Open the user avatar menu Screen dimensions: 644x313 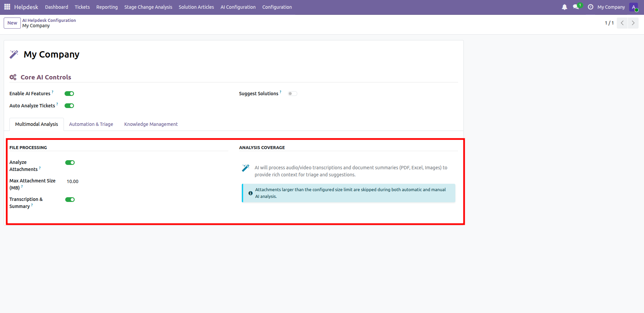point(634,7)
